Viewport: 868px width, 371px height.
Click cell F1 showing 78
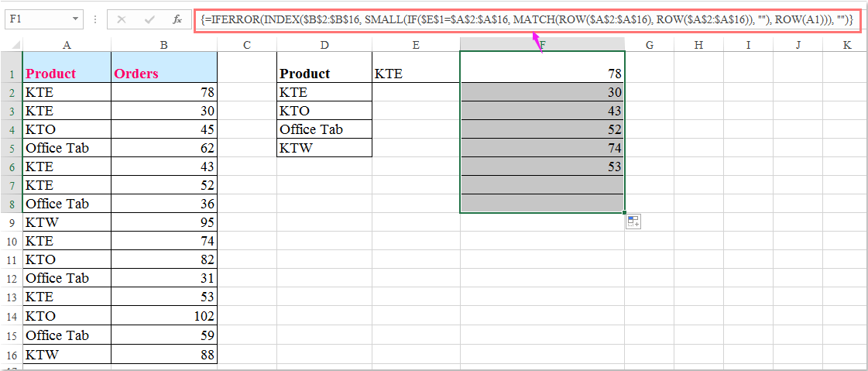coord(542,74)
